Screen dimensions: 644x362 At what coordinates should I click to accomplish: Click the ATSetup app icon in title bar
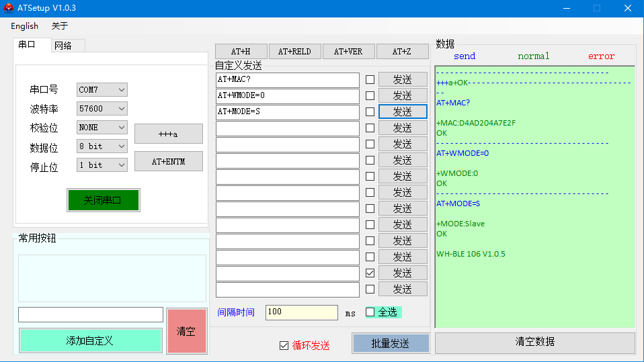tap(9, 8)
